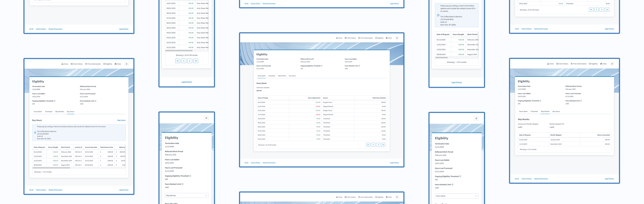The width and height of the screenshot is (644, 204).
Task: Switch to Timesheet tab on Hours Bank desktop screen
Action: click(272, 76)
